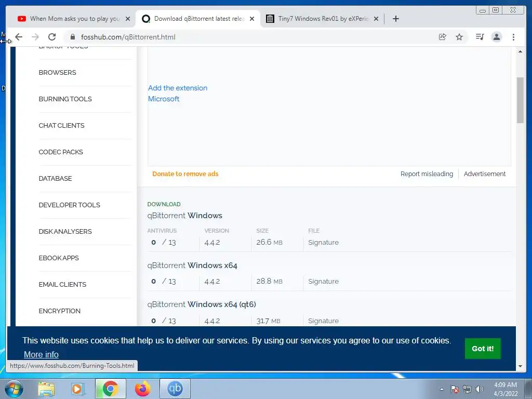Open the BURNING TOOLS category

point(65,99)
